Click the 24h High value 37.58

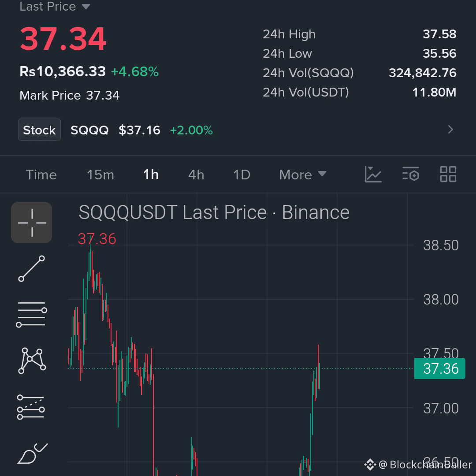[x=439, y=34]
